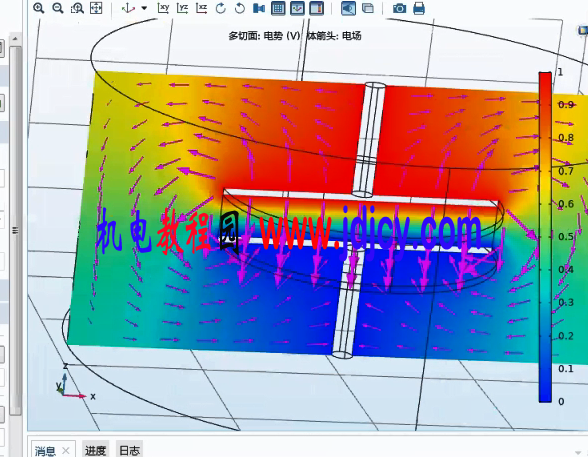Switch to the XZ plane view
This screenshot has height=457, width=588.
coord(201,8)
